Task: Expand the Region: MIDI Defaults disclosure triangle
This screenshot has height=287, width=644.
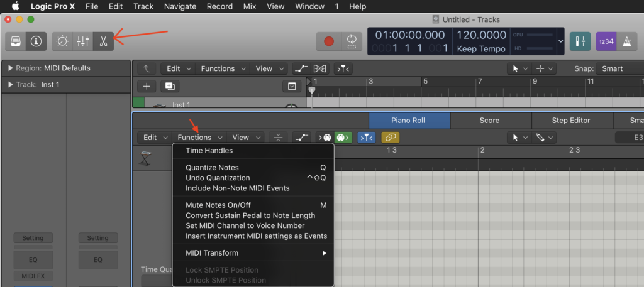Action: [11, 68]
